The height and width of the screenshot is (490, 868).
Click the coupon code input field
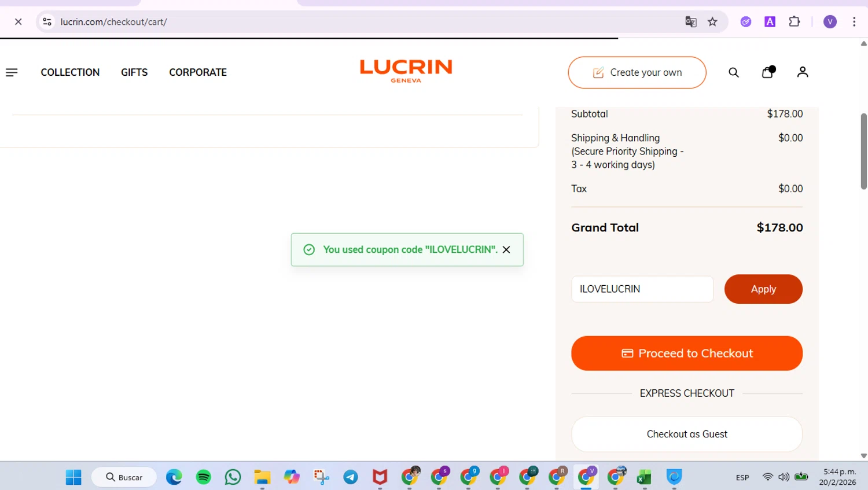pyautogui.click(x=642, y=289)
